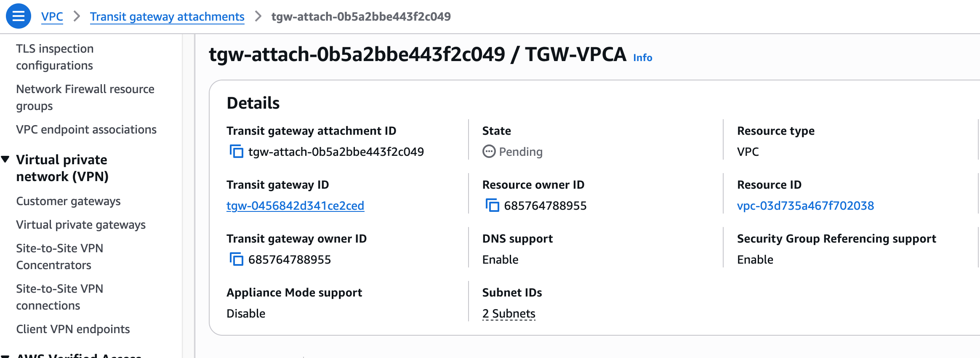The height and width of the screenshot is (358, 980).
Task: Open the hamburger navigation menu
Action: (x=18, y=16)
